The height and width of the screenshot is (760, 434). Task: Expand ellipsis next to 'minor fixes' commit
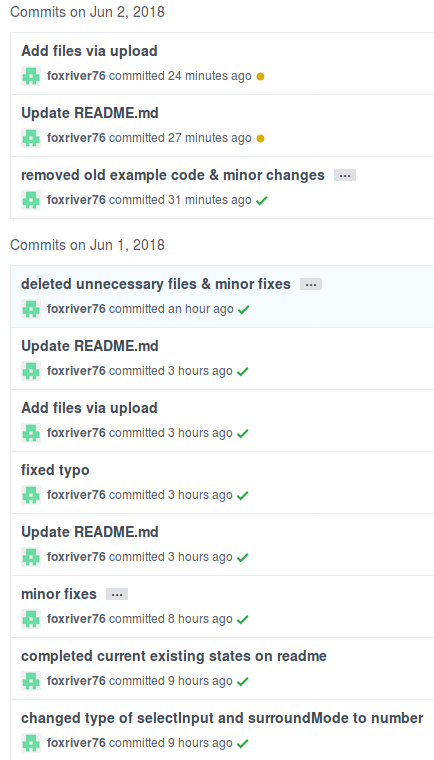pos(117,595)
